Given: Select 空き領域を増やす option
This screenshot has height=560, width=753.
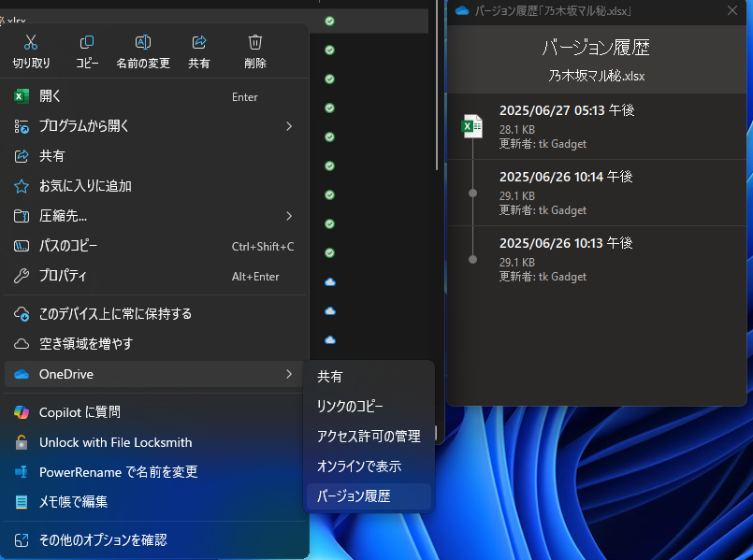Looking at the screenshot, I should pyautogui.click(x=154, y=344).
